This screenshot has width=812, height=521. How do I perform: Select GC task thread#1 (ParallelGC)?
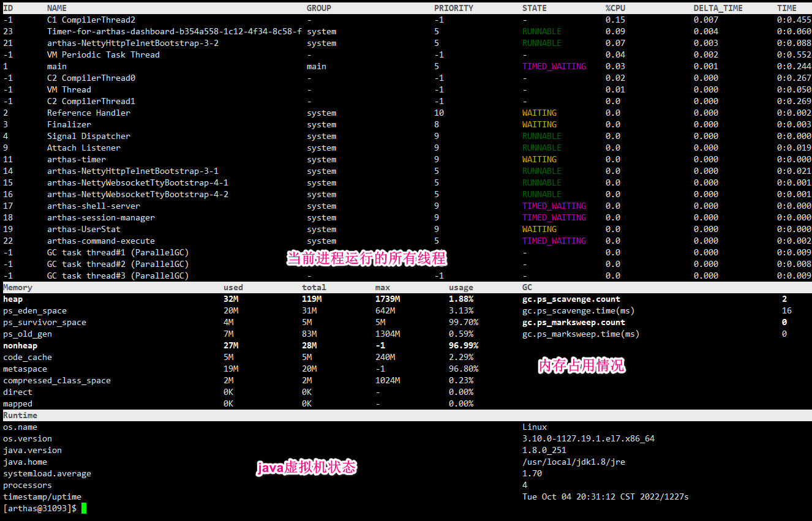(x=118, y=252)
